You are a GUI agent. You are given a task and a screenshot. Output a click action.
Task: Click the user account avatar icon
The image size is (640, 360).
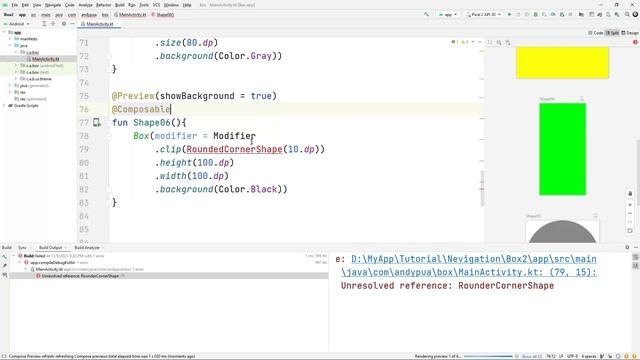pyautogui.click(x=635, y=14)
